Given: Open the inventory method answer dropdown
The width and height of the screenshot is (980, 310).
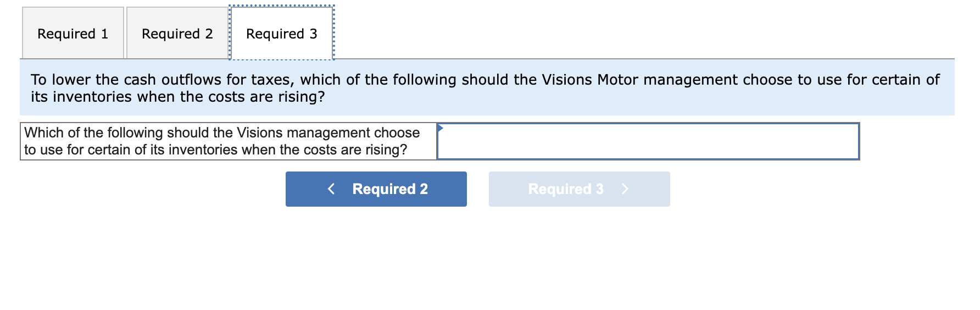Looking at the screenshot, I should click(648, 141).
